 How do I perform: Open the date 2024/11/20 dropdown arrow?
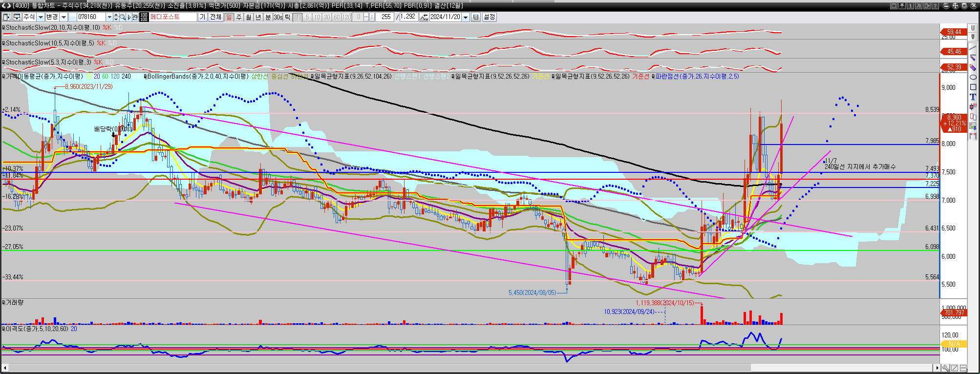coord(466,17)
